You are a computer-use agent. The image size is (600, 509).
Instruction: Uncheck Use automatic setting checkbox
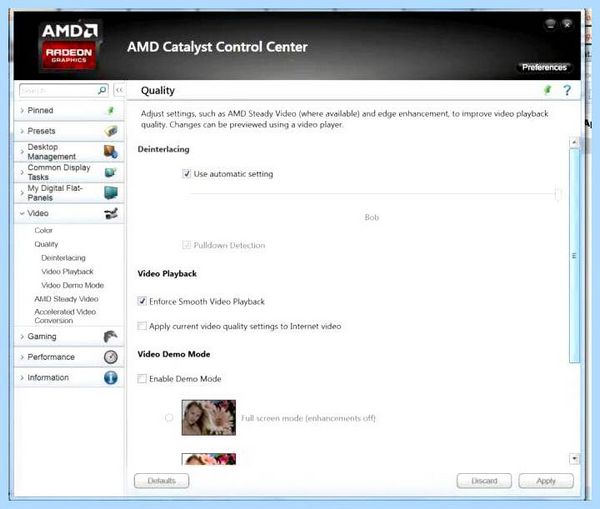click(x=186, y=174)
